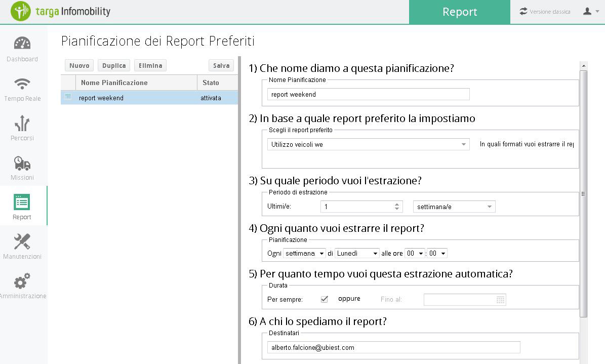The height and width of the screenshot is (364, 605).
Task: Open the Manutenzioni tools icon
Action: (x=22, y=241)
